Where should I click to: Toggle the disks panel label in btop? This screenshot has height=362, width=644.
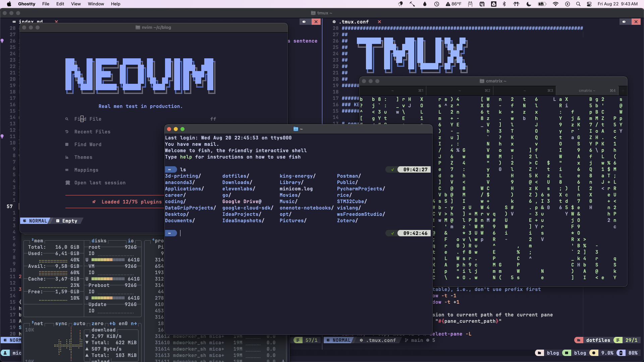[x=99, y=241]
